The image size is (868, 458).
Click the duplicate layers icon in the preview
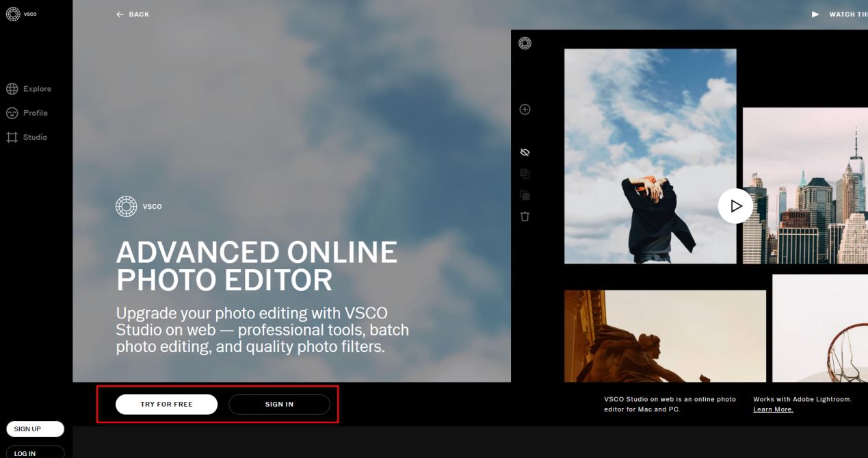(x=525, y=195)
